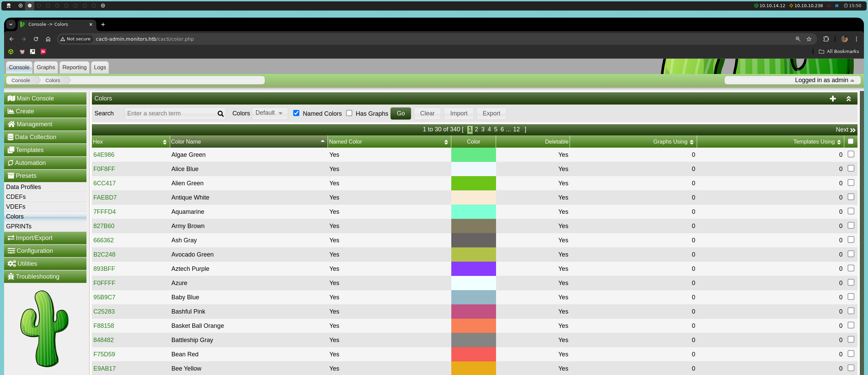The height and width of the screenshot is (375, 868).
Task: Click the browser reload page icon
Action: (x=36, y=39)
